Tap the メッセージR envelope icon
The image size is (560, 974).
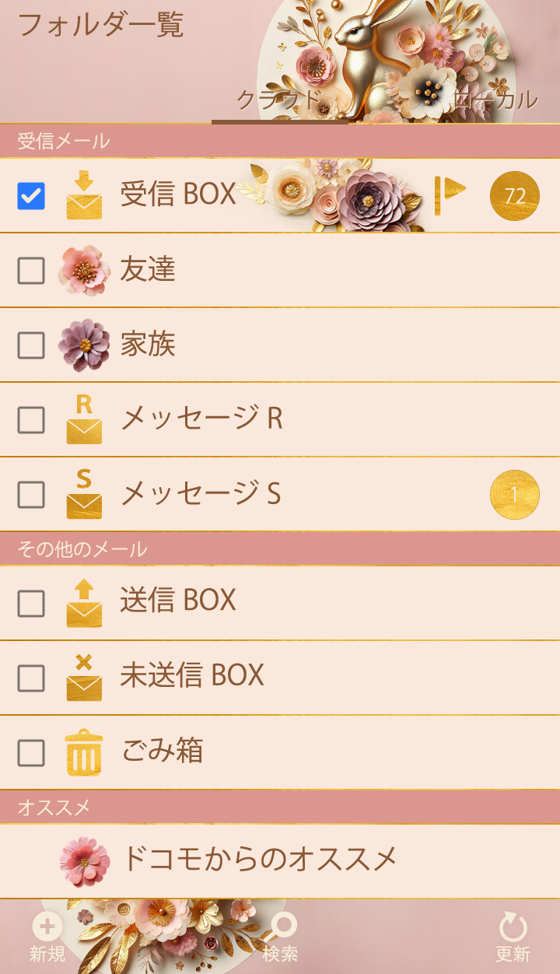tap(84, 419)
